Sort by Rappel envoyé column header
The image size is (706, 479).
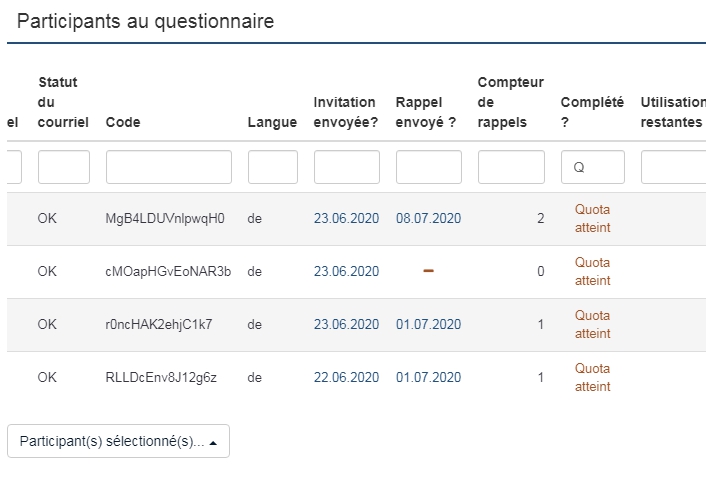426,112
